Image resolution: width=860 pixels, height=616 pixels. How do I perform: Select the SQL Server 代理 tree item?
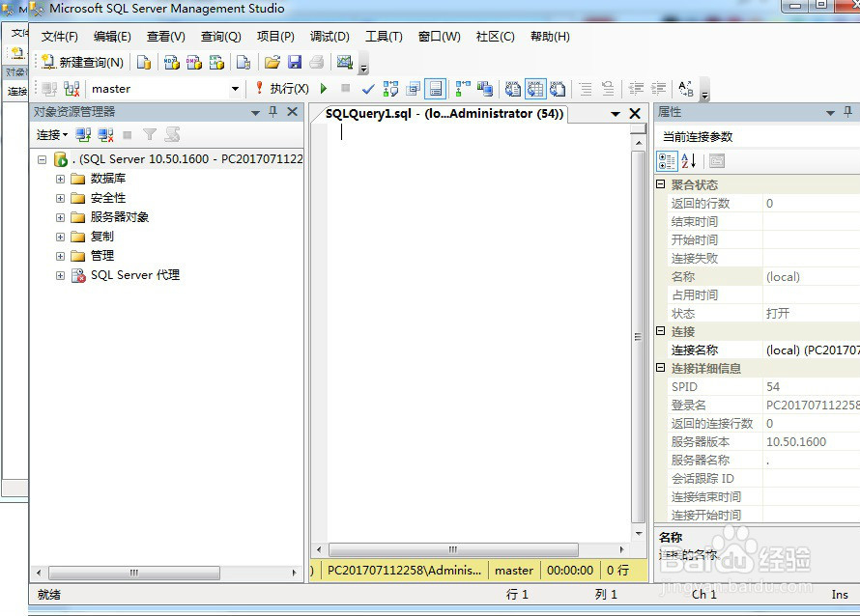click(x=135, y=275)
